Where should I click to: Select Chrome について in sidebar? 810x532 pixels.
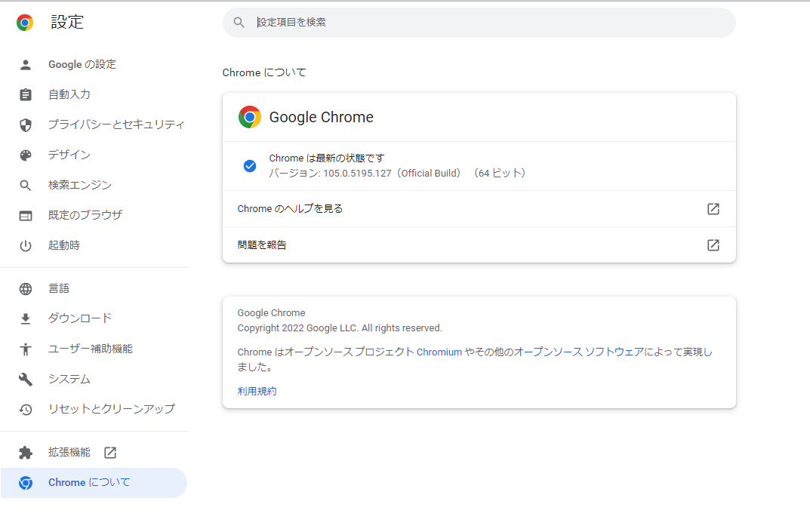tap(94, 483)
